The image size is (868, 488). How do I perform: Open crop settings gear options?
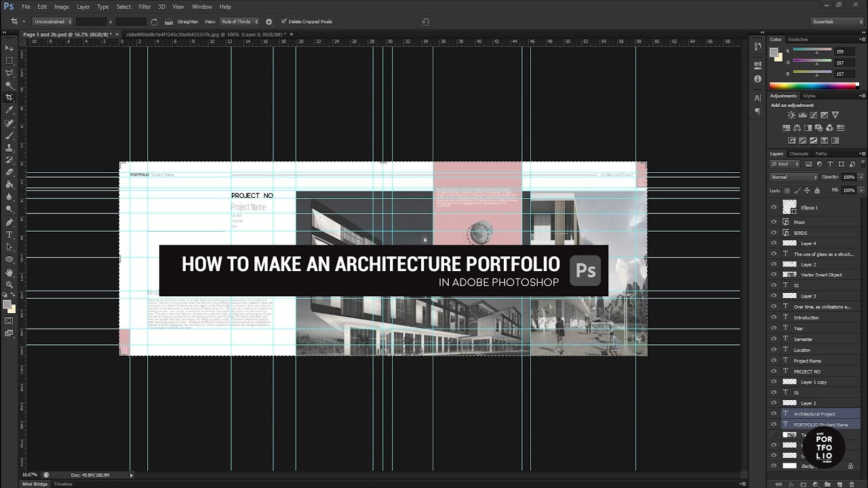pyautogui.click(x=269, y=22)
